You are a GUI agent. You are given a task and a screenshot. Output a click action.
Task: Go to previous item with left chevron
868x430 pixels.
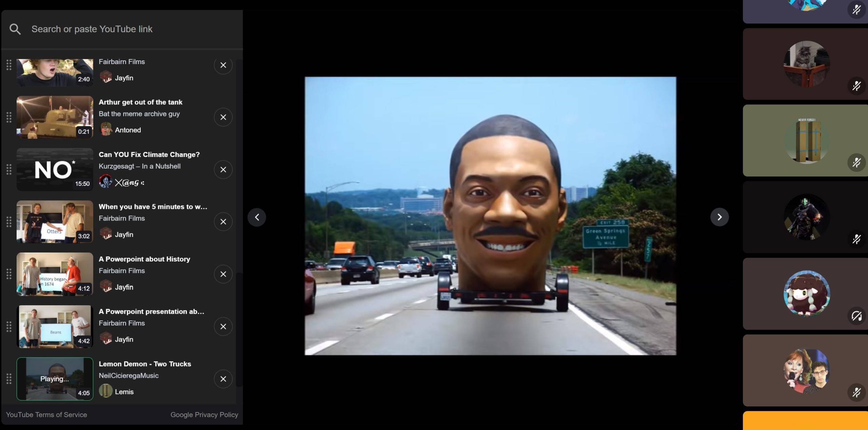coord(257,217)
